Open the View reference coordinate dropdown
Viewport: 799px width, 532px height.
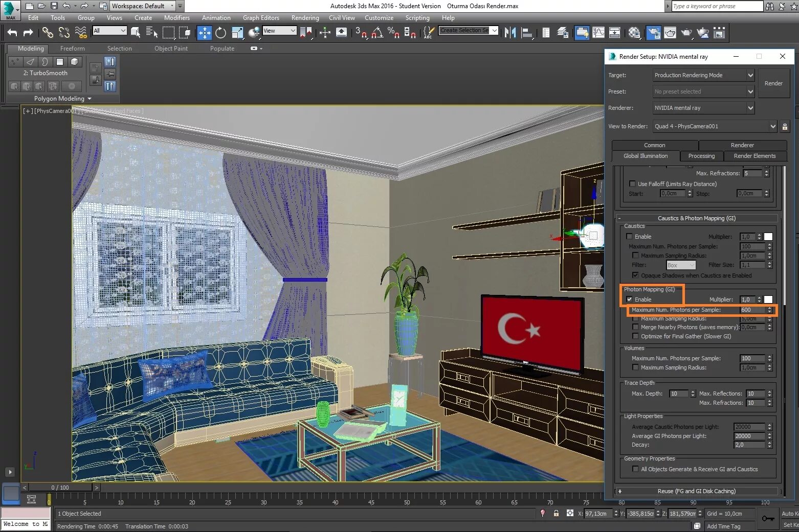coord(279,31)
